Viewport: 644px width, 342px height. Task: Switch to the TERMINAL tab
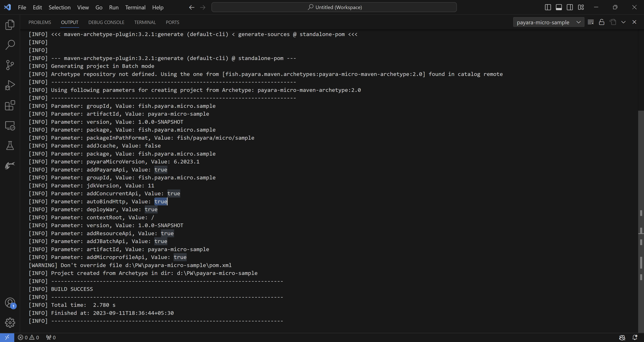click(x=145, y=22)
